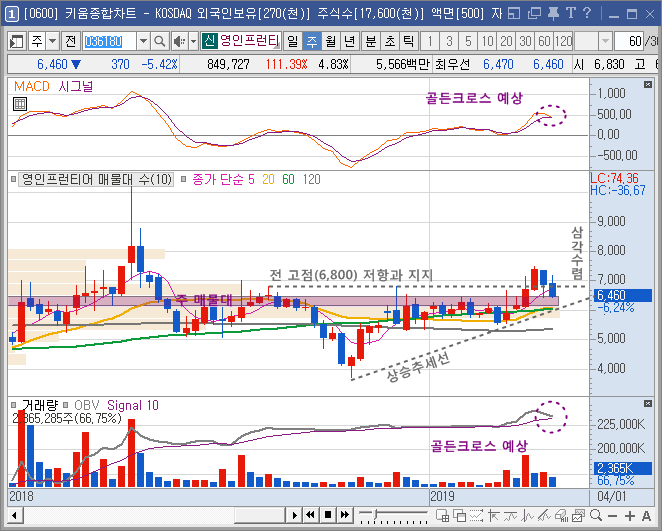662x531 pixels.
Task: Toggle OBV indicator checkbox
Action: pyautogui.click(x=65, y=405)
